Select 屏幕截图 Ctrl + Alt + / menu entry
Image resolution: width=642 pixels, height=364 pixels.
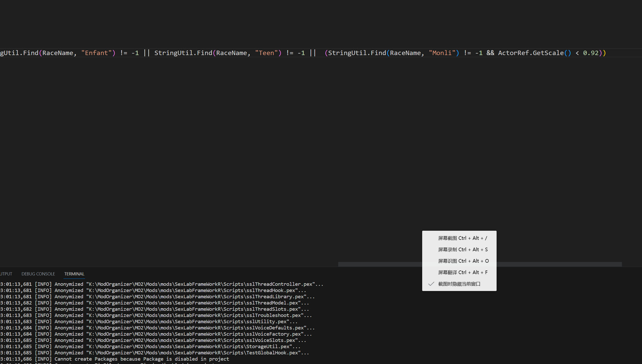pyautogui.click(x=459, y=238)
